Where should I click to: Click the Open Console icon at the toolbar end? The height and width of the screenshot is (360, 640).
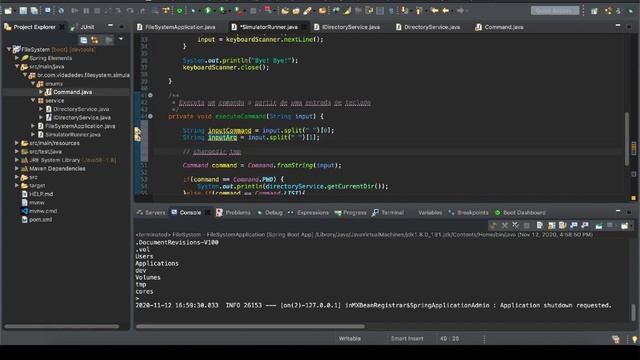pos(625,225)
